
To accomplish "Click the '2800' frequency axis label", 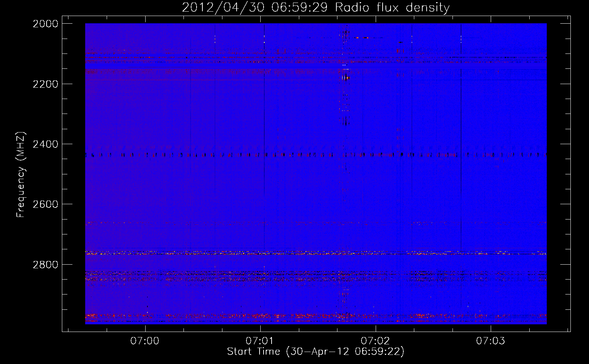I will [46, 265].
